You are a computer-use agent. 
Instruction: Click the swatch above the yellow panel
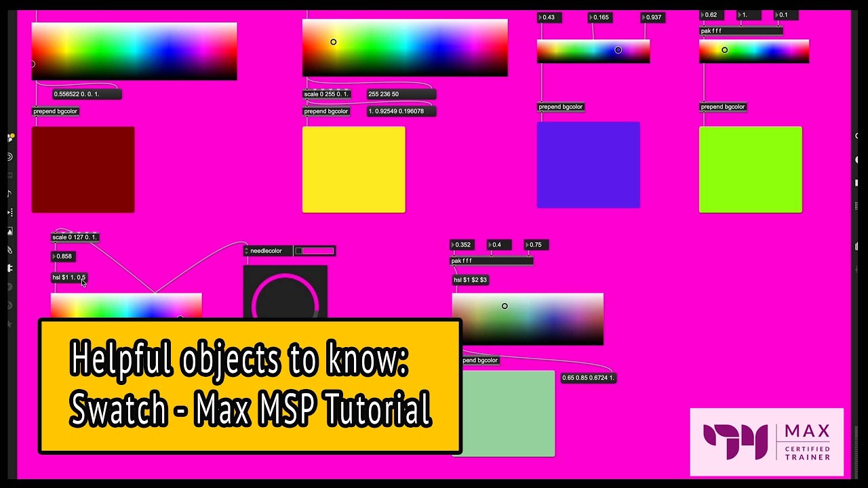(x=405, y=47)
